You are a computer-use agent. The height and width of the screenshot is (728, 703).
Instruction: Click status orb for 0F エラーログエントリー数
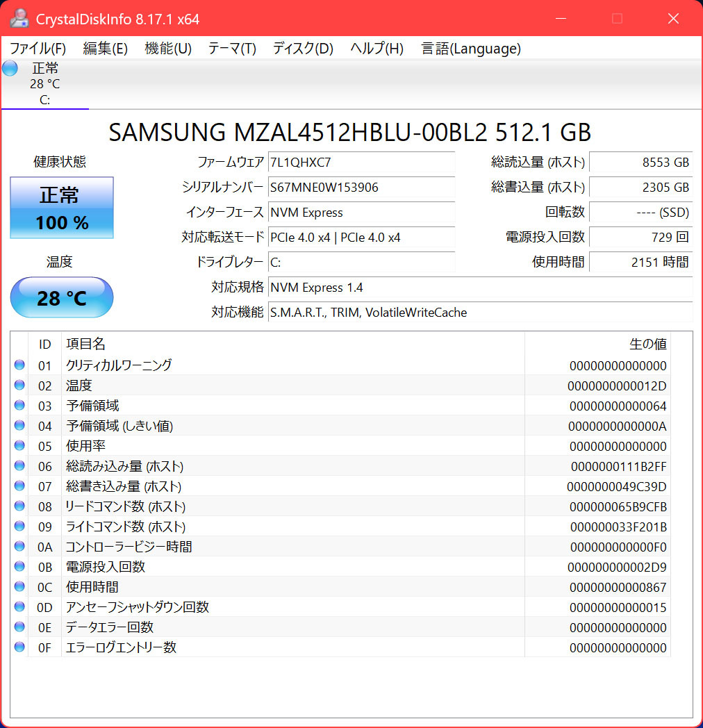click(19, 647)
